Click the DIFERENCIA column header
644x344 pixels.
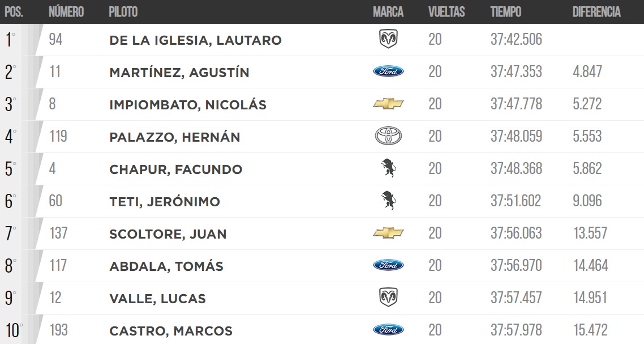[x=596, y=11]
